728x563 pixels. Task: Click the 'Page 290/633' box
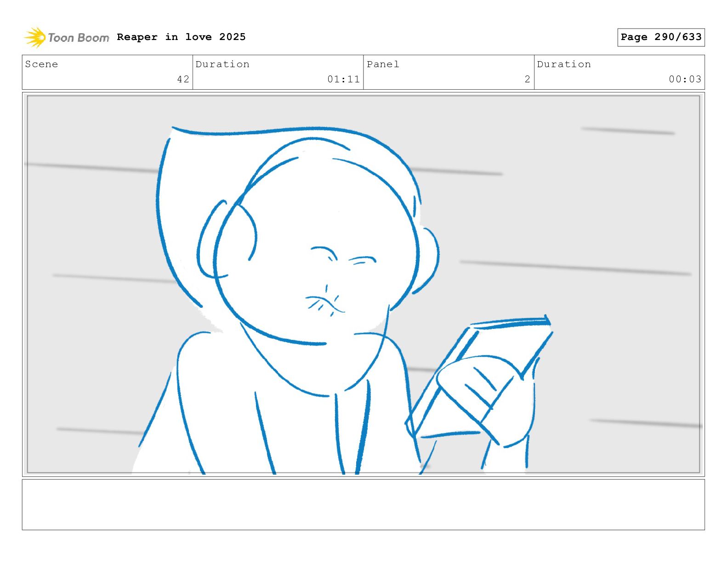(x=661, y=37)
